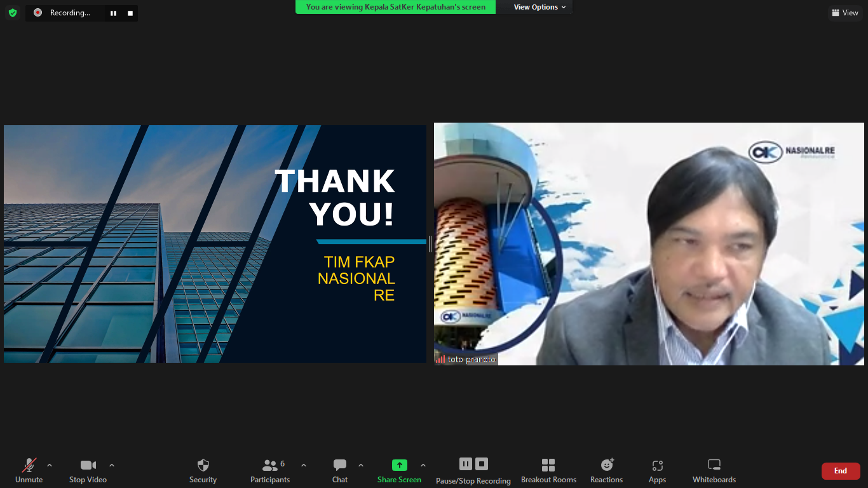Click the 'Recording...' status text
This screenshot has width=868, height=488.
(70, 13)
